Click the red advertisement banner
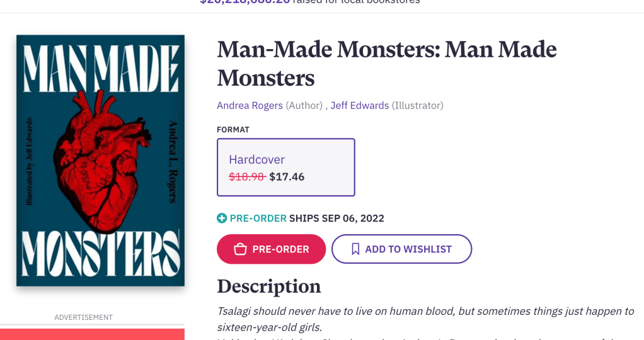 point(92,334)
